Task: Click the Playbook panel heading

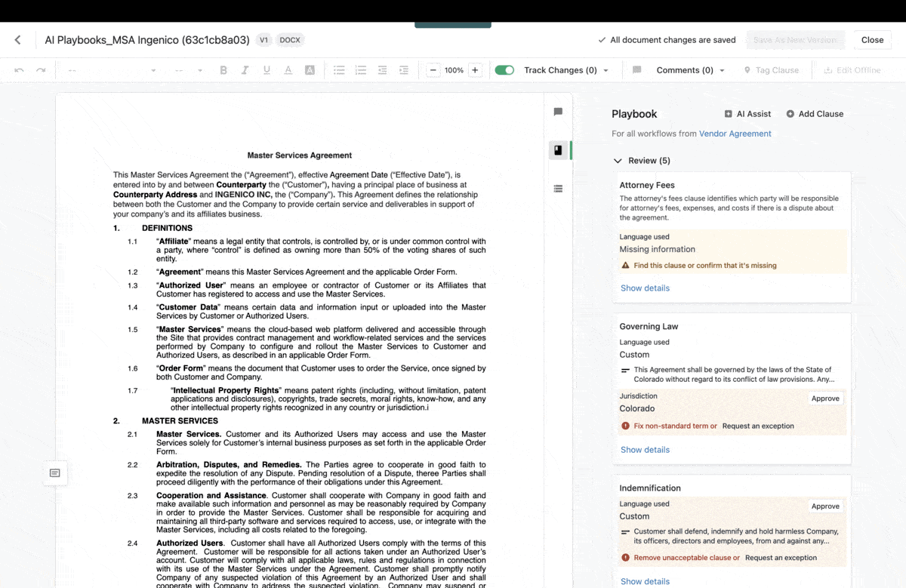Action: (634, 114)
